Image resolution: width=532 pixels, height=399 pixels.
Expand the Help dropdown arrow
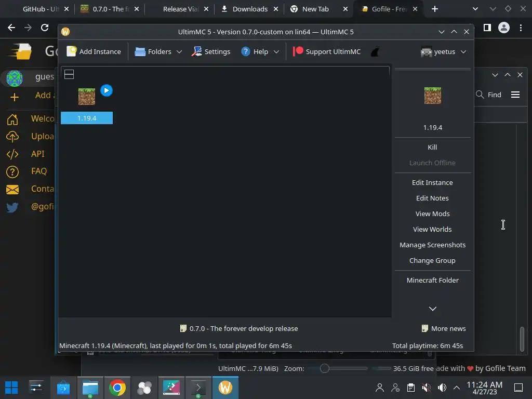pos(276,52)
